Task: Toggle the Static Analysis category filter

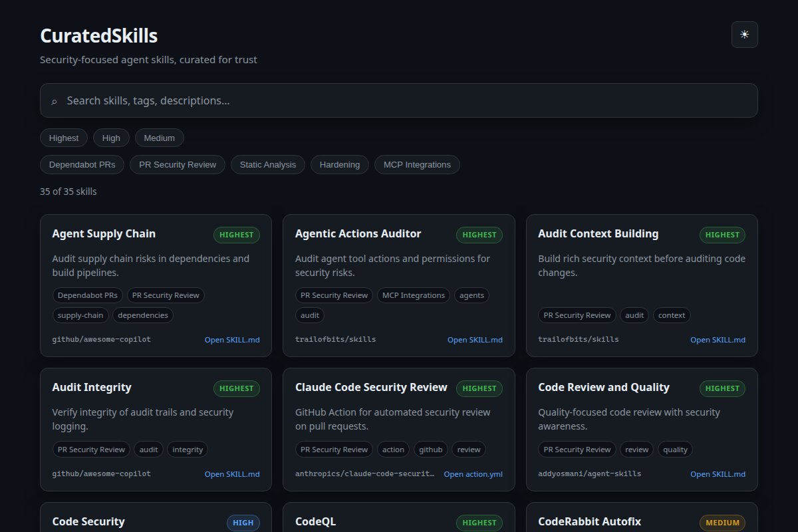Action: click(268, 165)
